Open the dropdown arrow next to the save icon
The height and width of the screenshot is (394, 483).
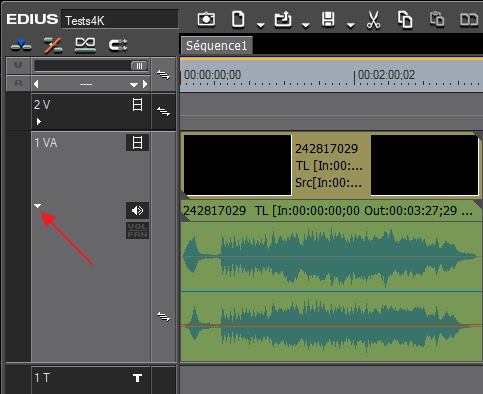[x=351, y=25]
